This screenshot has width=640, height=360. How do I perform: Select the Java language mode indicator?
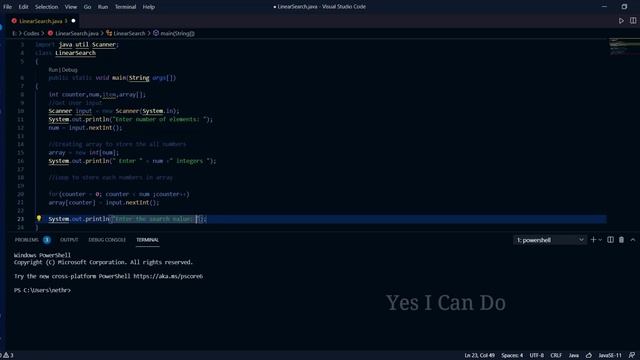coord(573,356)
